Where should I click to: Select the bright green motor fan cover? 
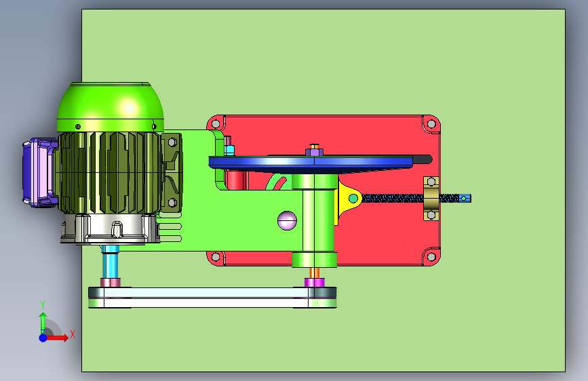pos(111,107)
